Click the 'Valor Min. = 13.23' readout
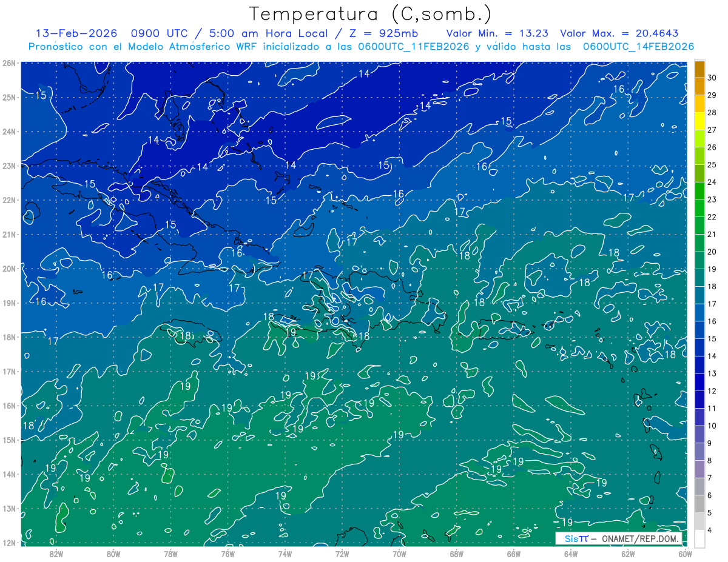This screenshot has width=728, height=562. tap(497, 33)
